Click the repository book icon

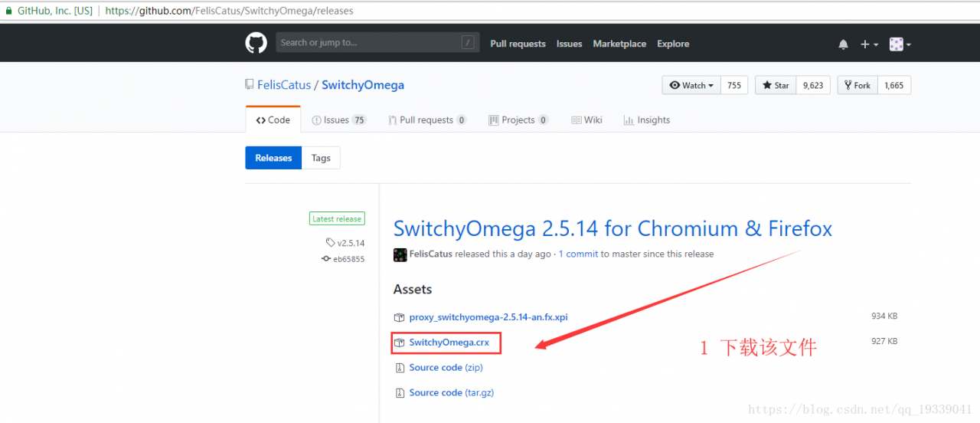[250, 85]
